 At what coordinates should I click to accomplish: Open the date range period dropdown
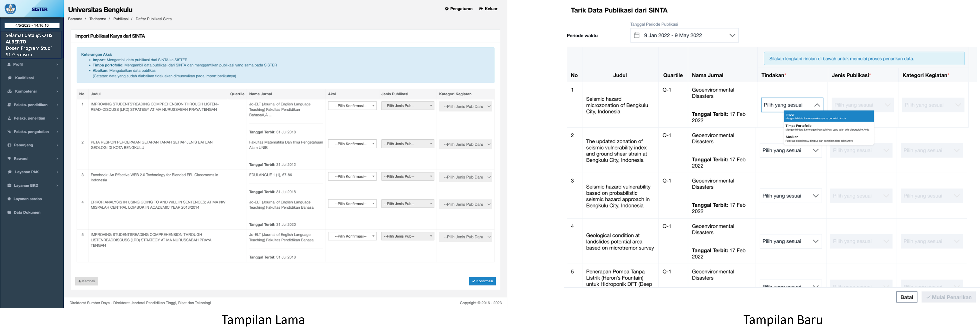tap(684, 35)
